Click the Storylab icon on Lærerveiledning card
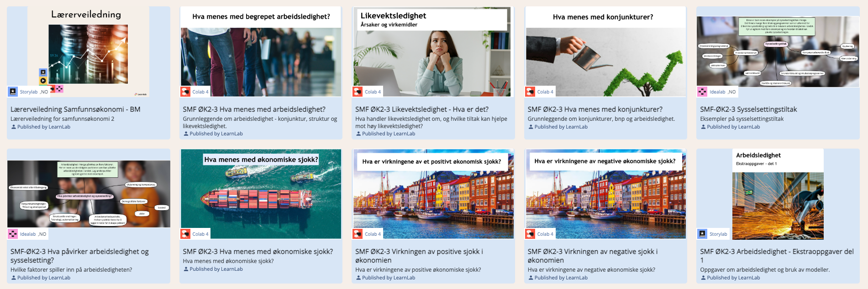 click(13, 92)
